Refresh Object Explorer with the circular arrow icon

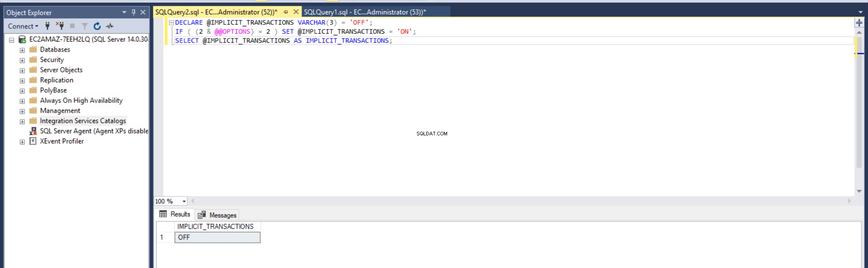[x=97, y=26]
